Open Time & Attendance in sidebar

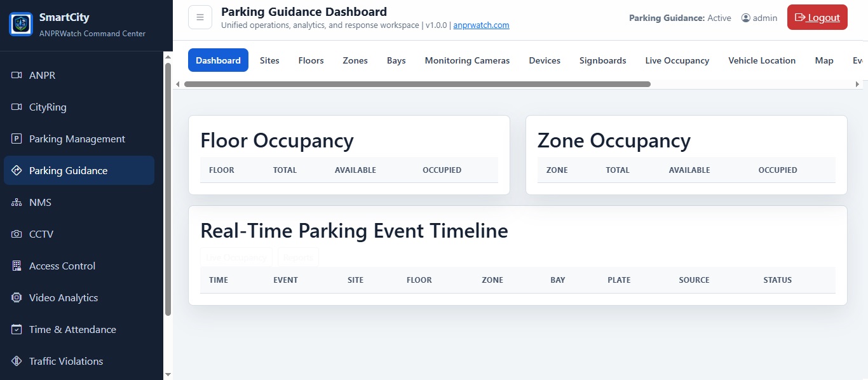point(79,329)
